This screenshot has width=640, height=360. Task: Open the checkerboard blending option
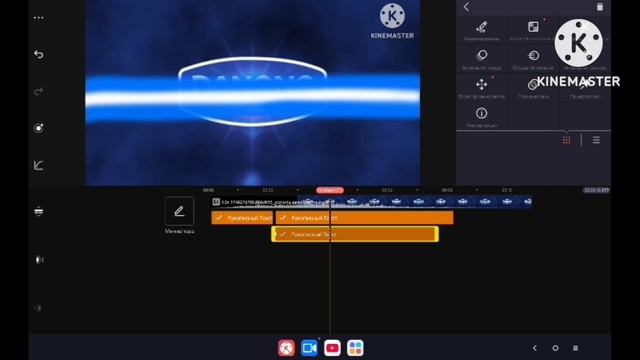533,30
